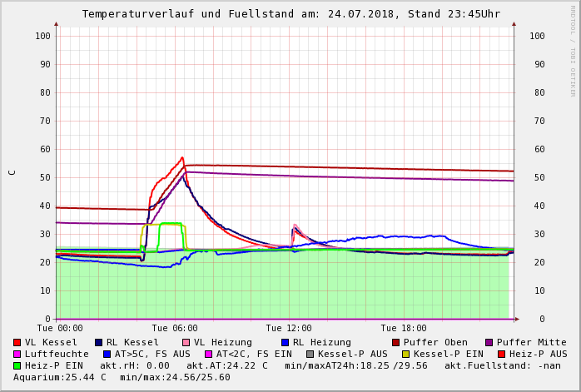This screenshot has width=581, height=392.
Task: Click the left y-axis label 60
Action: click(x=45, y=149)
